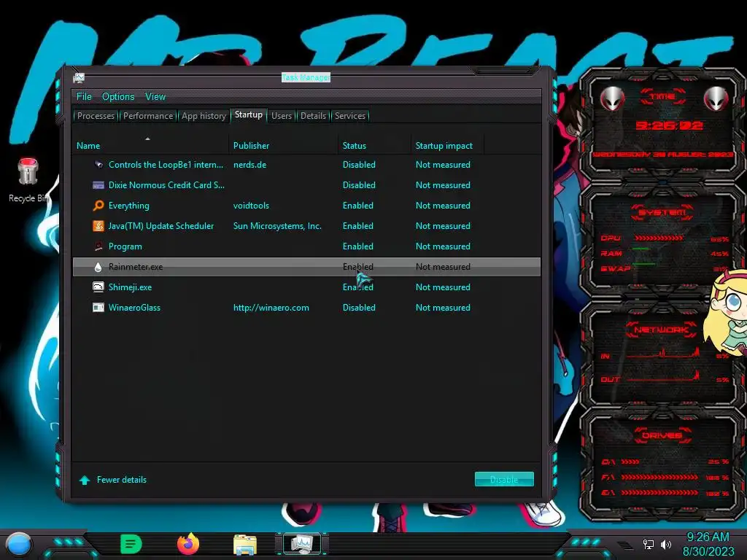Open the Options menu
Viewport: 747px width, 560px height.
[x=118, y=97]
